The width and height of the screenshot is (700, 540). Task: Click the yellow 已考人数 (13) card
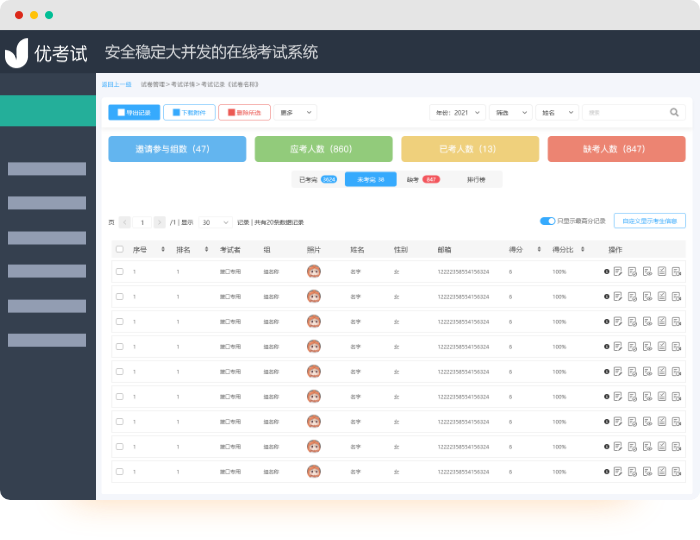(x=470, y=149)
